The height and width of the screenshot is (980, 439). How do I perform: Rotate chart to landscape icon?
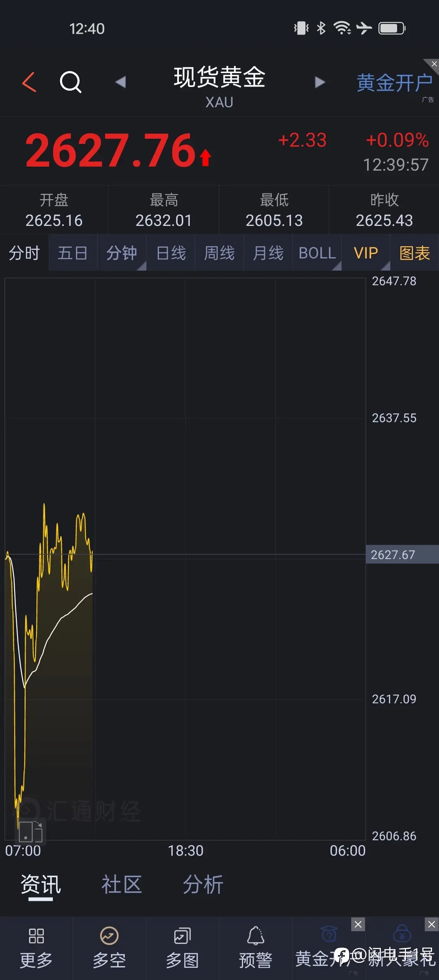(30, 830)
